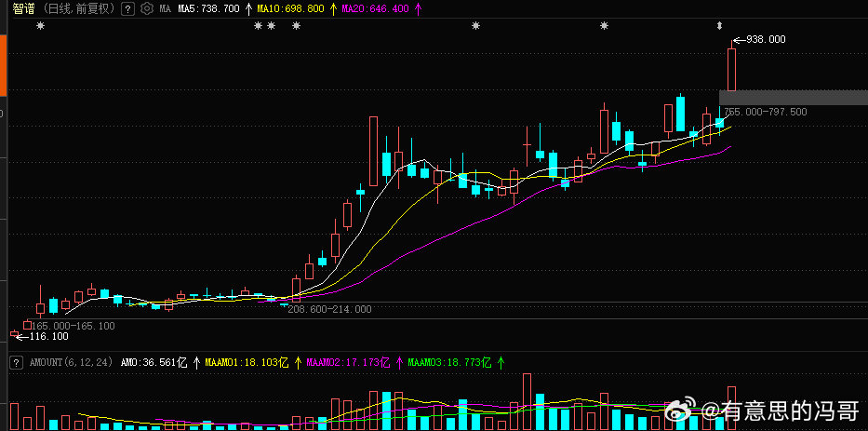Click the MAAMO2:17.173亿 value
Viewport: 868px width, 431px height.
(348, 363)
